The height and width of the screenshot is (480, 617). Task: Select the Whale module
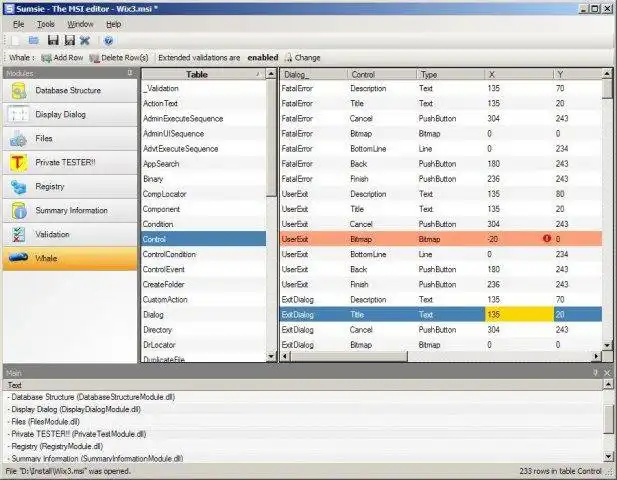(x=70, y=258)
